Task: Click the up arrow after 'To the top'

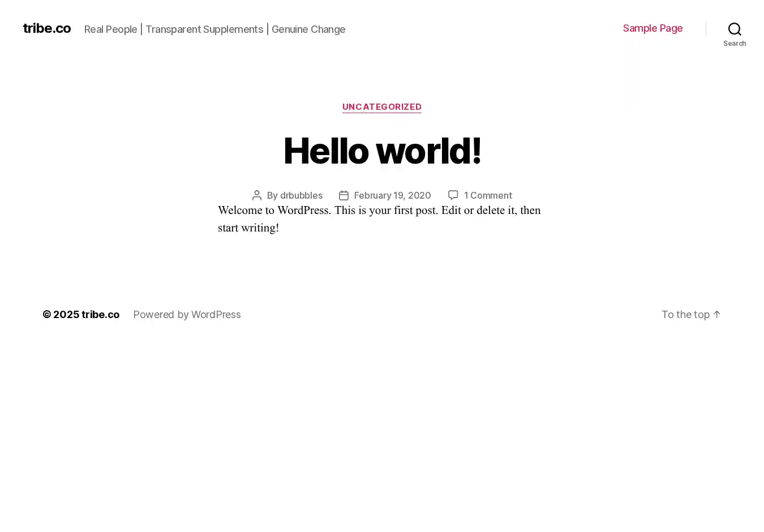Action: tap(716, 315)
